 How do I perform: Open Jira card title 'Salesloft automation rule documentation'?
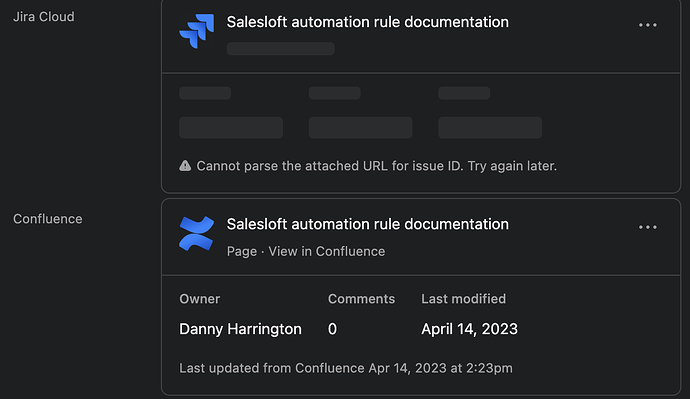pos(367,22)
